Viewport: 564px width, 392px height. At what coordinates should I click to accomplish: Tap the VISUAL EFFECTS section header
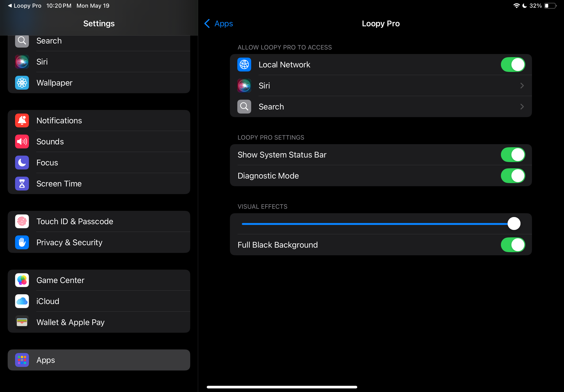(x=262, y=207)
